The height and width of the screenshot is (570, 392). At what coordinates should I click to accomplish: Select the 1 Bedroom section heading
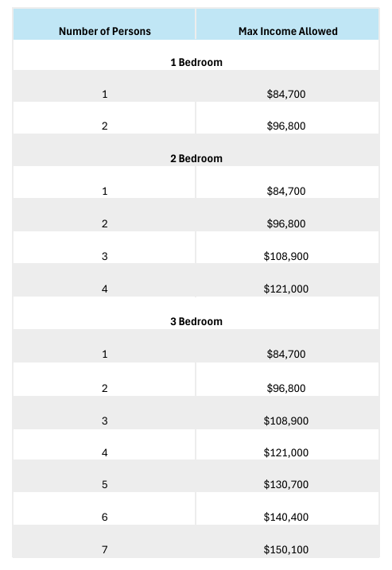(196, 62)
